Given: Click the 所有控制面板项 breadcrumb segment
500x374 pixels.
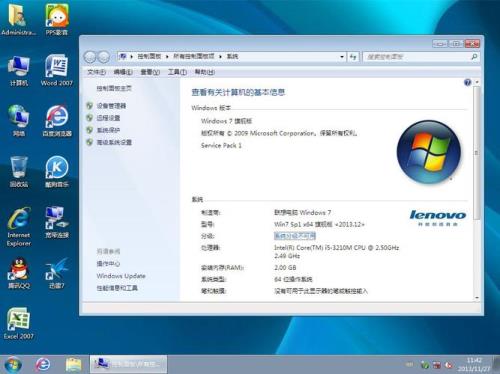Looking at the screenshot, I should pos(194,57).
